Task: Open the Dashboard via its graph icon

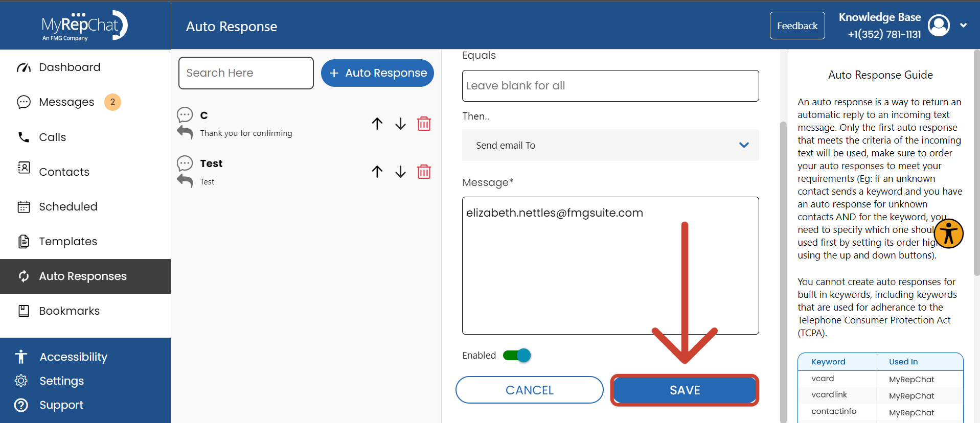Action: pyautogui.click(x=24, y=67)
